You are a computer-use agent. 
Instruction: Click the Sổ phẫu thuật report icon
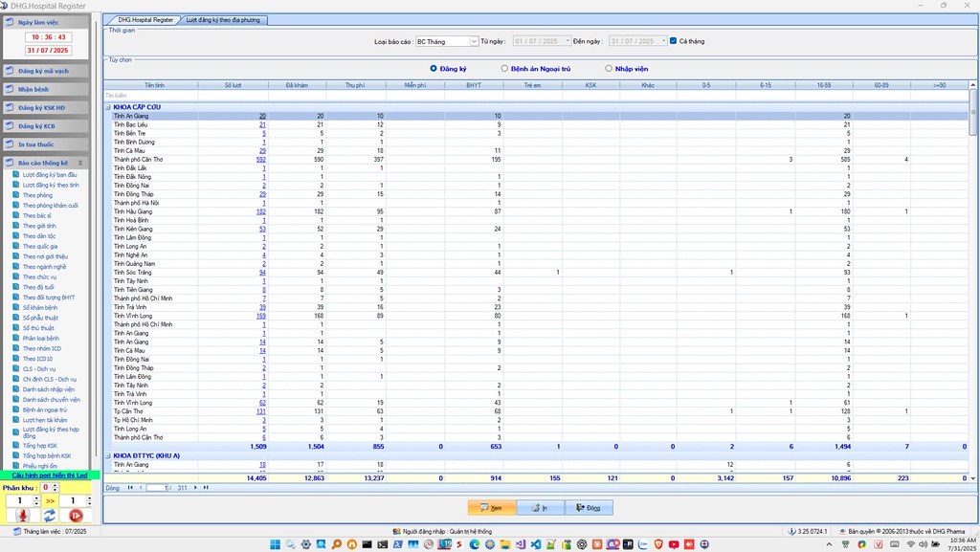[16, 318]
